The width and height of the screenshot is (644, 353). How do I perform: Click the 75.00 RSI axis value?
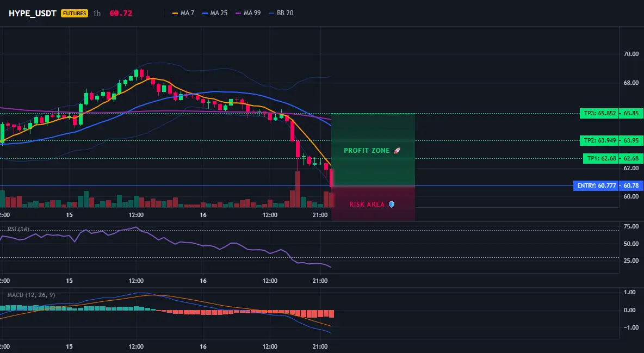click(631, 226)
